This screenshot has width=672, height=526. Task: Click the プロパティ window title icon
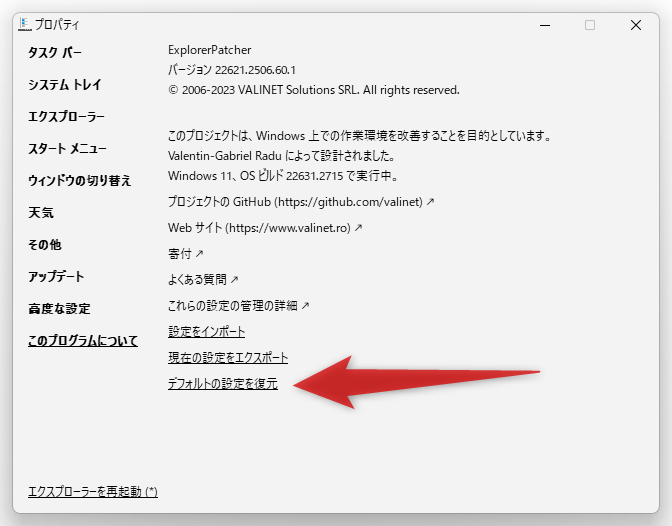tap(25, 24)
